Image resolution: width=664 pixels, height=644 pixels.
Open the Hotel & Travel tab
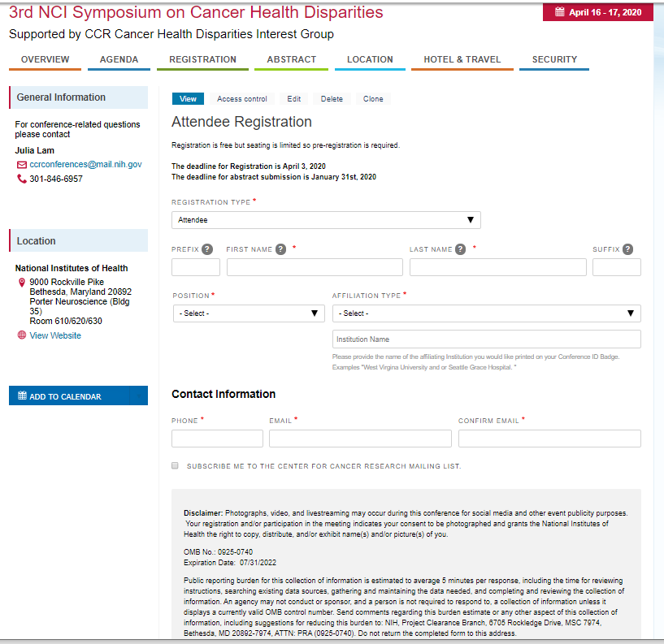pyautogui.click(x=462, y=59)
